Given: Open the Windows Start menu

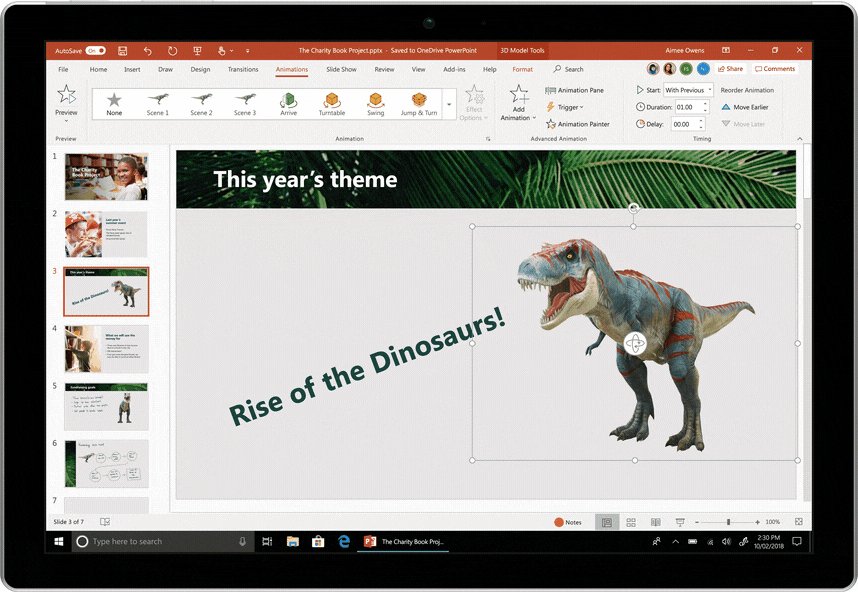Looking at the screenshot, I should click(x=59, y=541).
